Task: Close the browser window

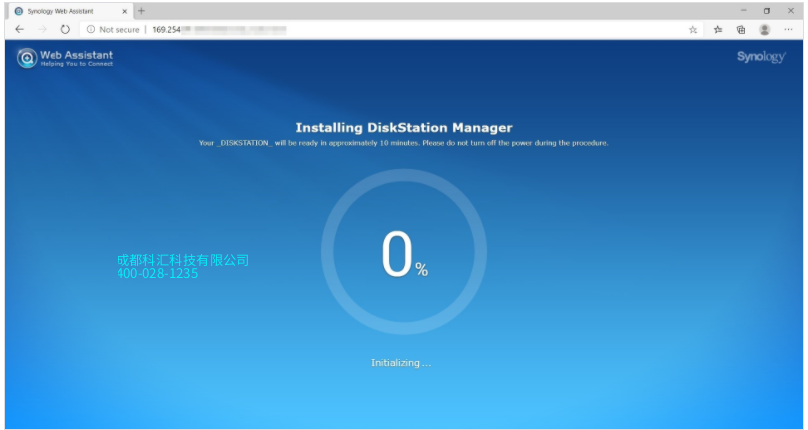Action: pos(790,11)
